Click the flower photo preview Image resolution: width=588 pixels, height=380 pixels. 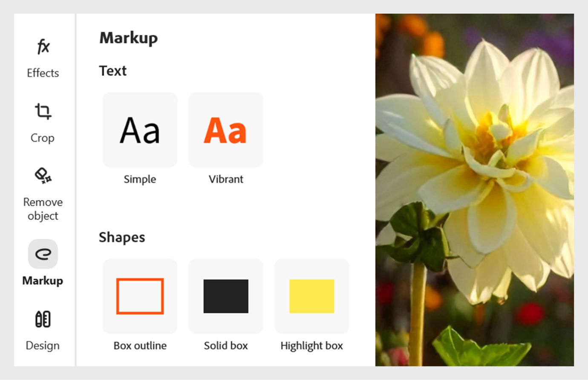[x=474, y=190]
